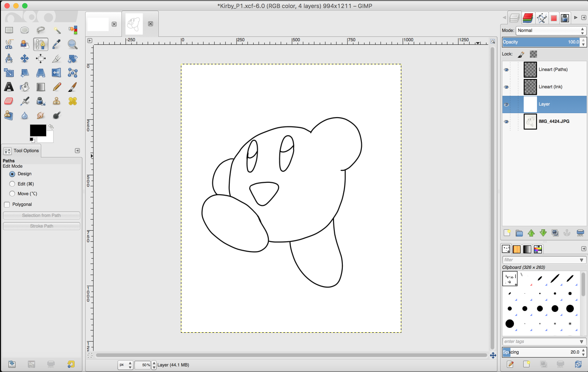
Task: Toggle the lock pixels brush icon
Action: point(521,54)
